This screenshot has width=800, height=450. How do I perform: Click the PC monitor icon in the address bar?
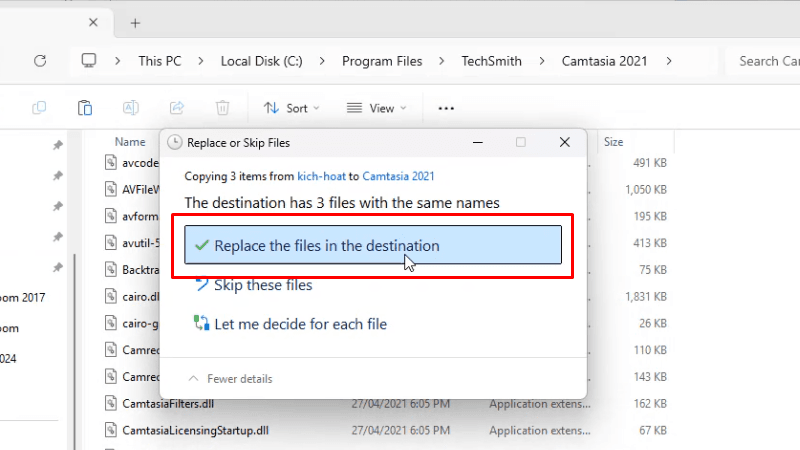pyautogui.click(x=89, y=61)
